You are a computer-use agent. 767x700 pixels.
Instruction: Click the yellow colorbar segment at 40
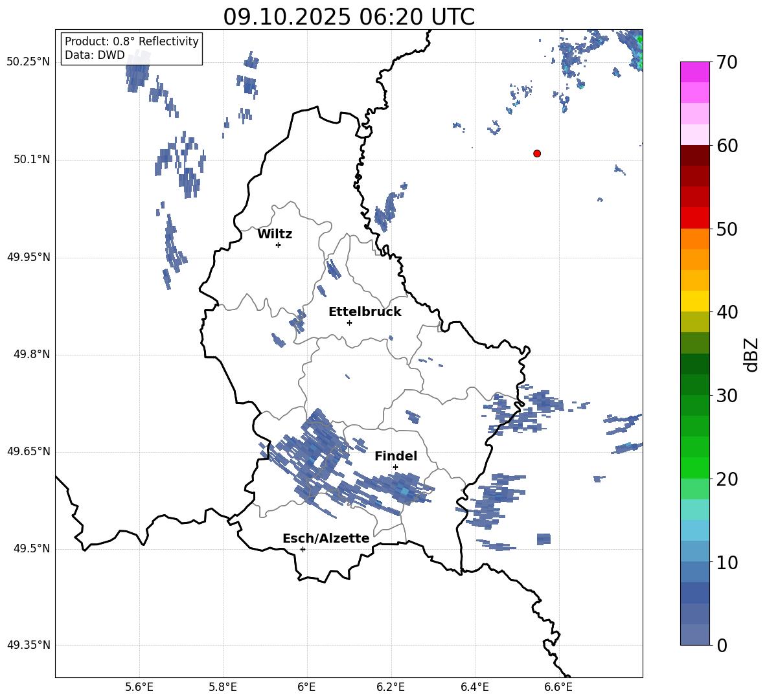click(694, 301)
